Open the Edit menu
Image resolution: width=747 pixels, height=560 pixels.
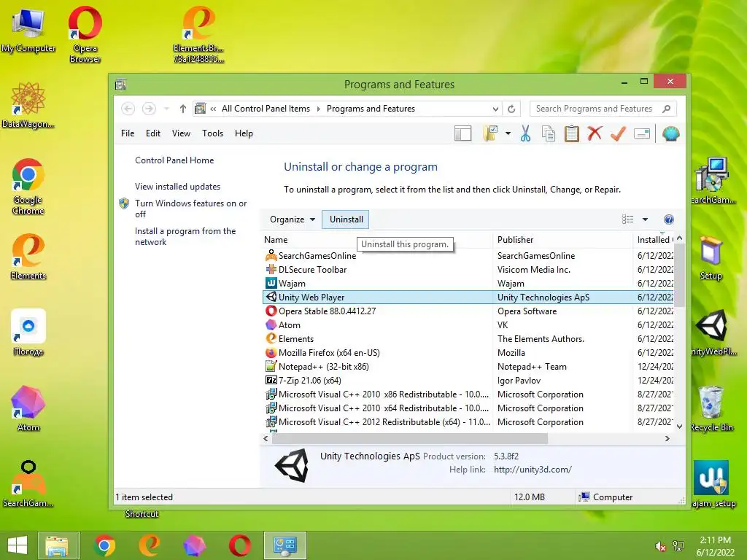coord(153,133)
